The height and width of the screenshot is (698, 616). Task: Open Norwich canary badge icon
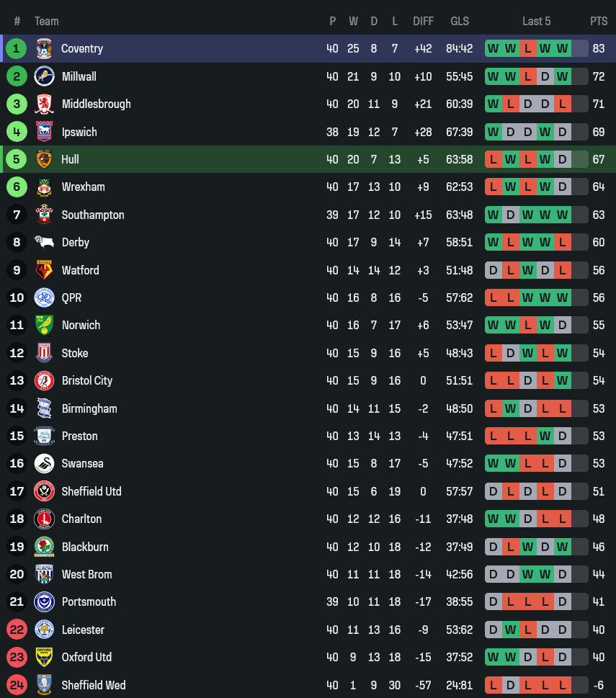pos(44,325)
